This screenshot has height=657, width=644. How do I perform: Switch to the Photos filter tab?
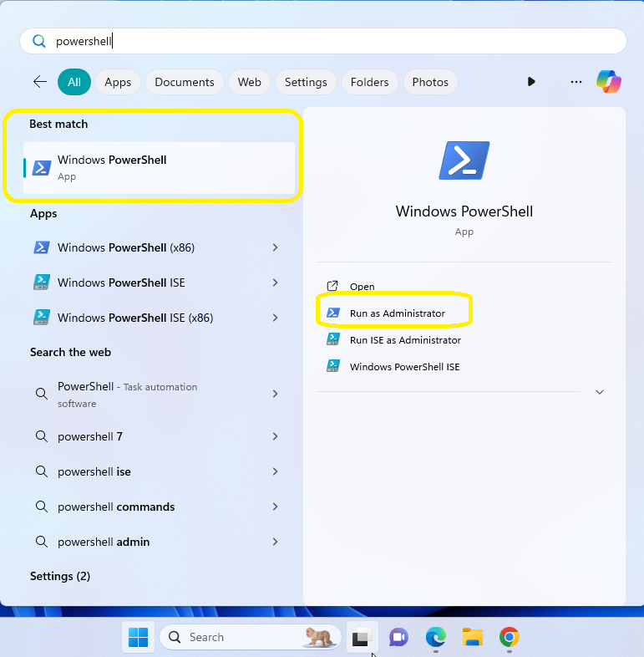tap(430, 82)
